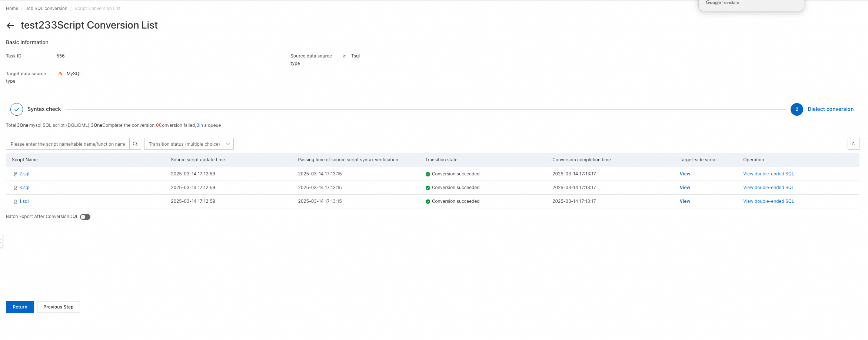Click the file icon next to 2.sql
868x340 pixels.
(16, 174)
